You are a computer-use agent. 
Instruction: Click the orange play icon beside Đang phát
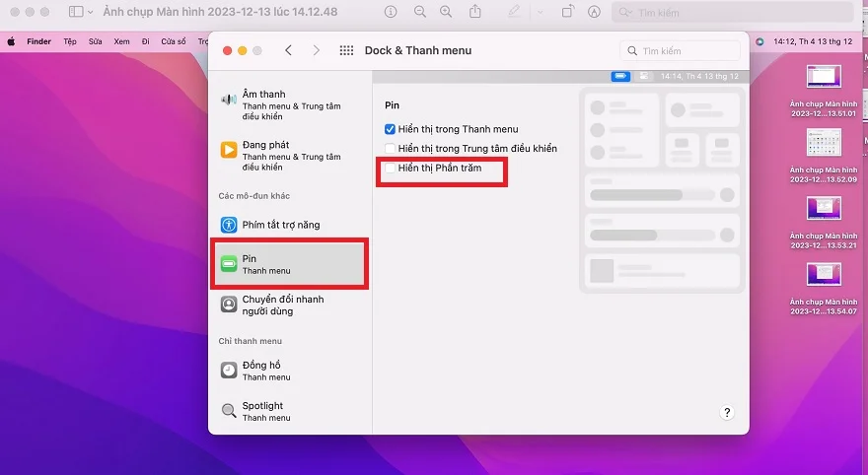[229, 150]
